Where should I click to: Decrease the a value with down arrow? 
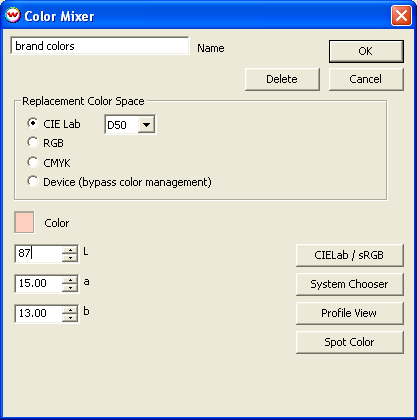coord(70,287)
